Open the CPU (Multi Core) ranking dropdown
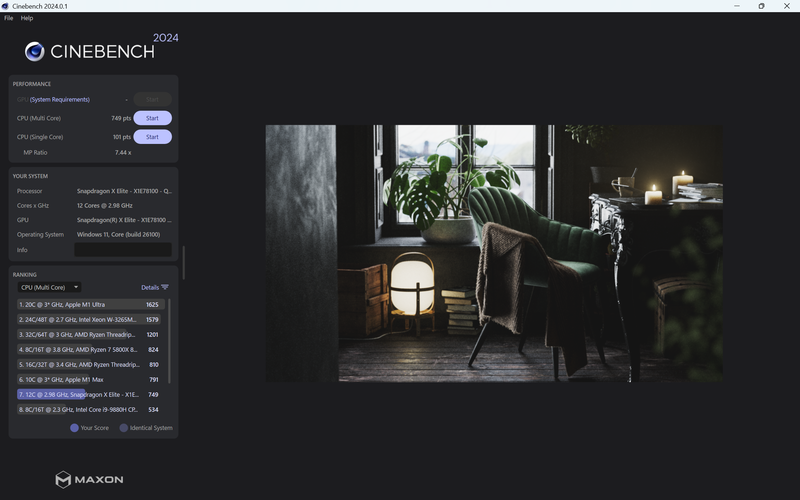 tap(49, 287)
